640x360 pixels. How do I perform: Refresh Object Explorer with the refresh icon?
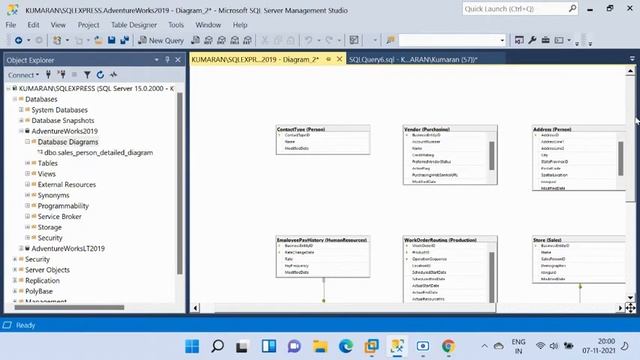100,75
